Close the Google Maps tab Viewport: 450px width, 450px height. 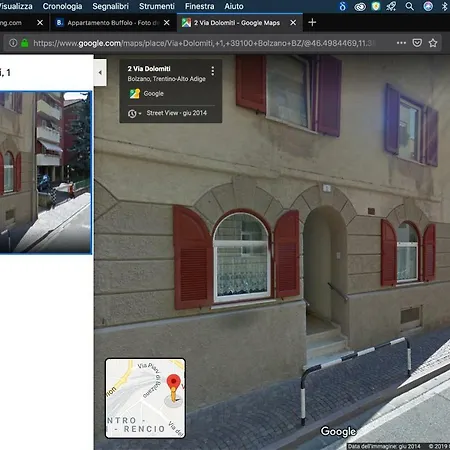pyautogui.click(x=293, y=23)
